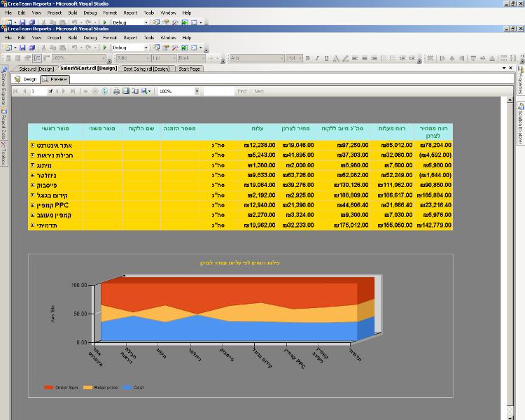Toggle Italic formatting button
525x420 pixels.
[x=317, y=58]
